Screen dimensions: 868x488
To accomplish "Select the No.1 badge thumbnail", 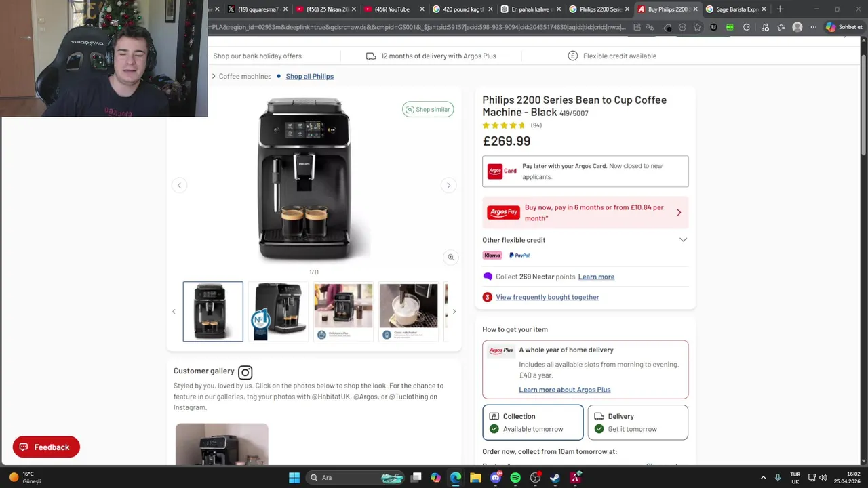I will pyautogui.click(x=278, y=311).
